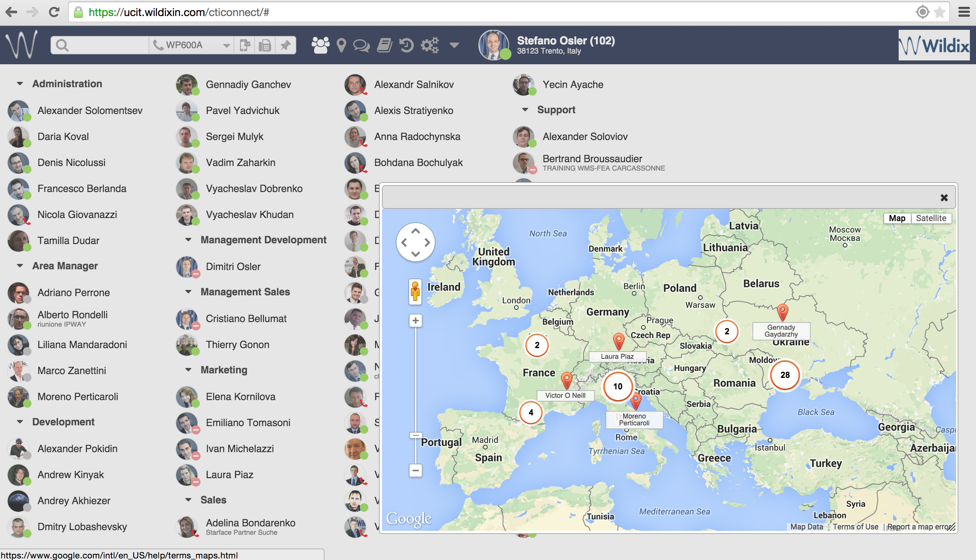Viewport: 976px width, 560px height.
Task: Click the map location pin icon in toolbar
Action: point(341,46)
